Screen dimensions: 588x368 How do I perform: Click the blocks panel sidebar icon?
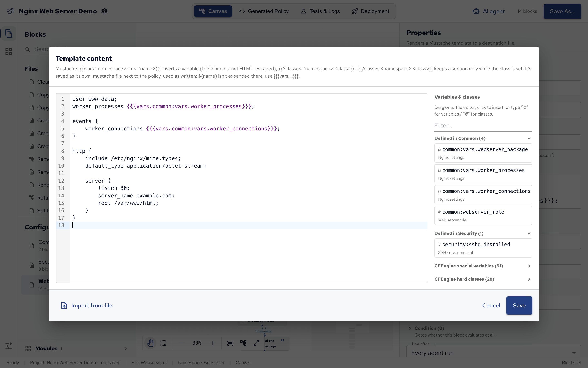tap(9, 34)
